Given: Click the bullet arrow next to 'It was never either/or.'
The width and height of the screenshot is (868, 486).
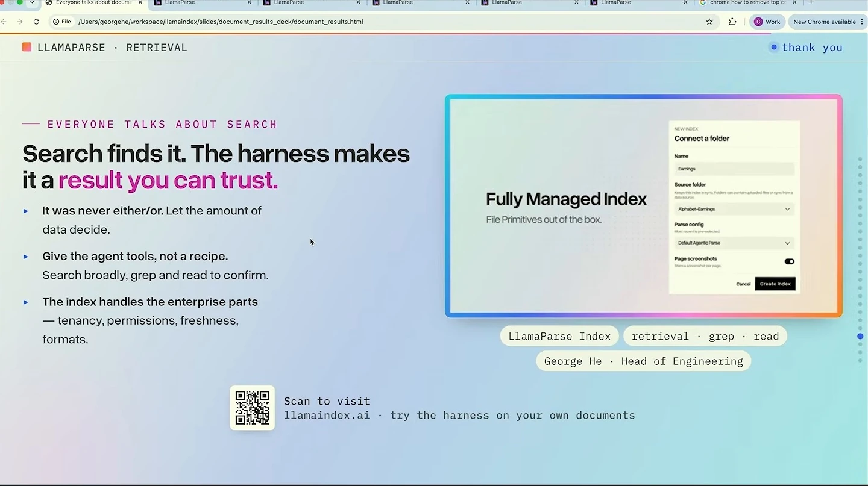Looking at the screenshot, I should click(x=26, y=211).
